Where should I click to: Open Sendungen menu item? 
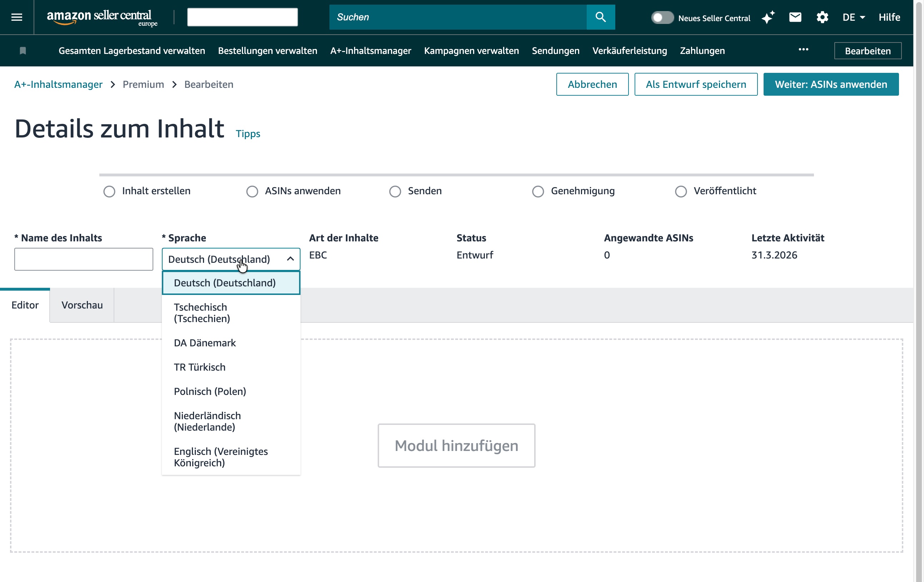555,51
